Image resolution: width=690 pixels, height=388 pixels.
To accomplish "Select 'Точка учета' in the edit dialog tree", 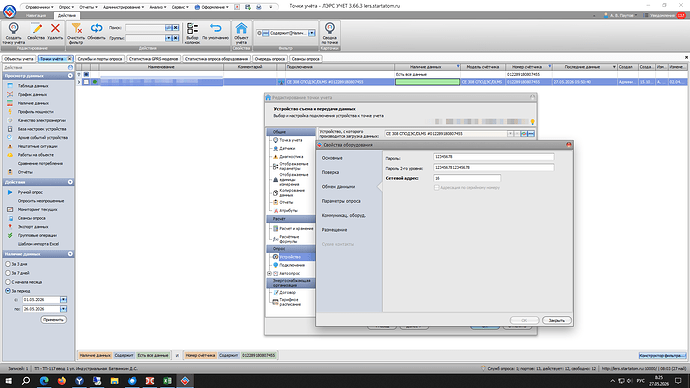I will pos(290,140).
